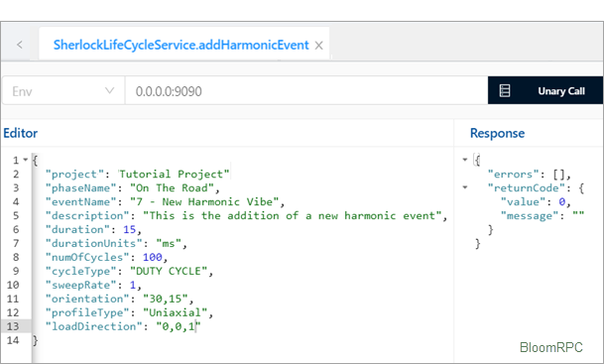
Task: Collapse the returnCode node in Response
Action: pyautogui.click(x=465, y=187)
